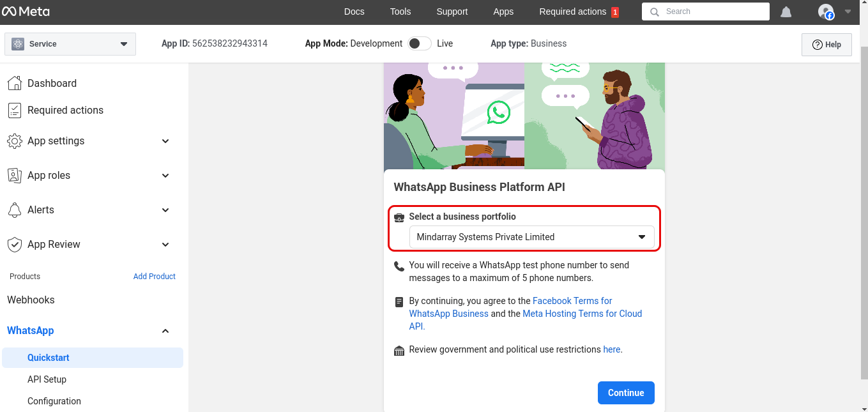
Task: Click the Continue button
Action: pos(626,392)
